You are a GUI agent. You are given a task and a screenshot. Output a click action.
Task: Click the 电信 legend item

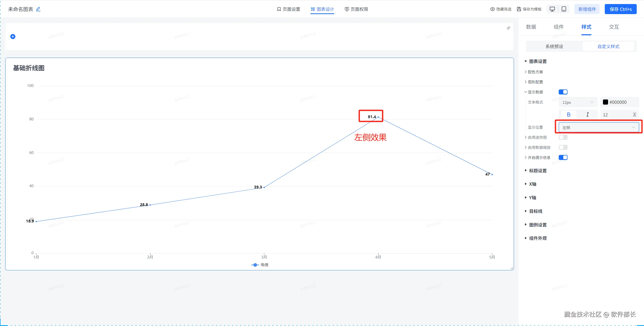260,265
